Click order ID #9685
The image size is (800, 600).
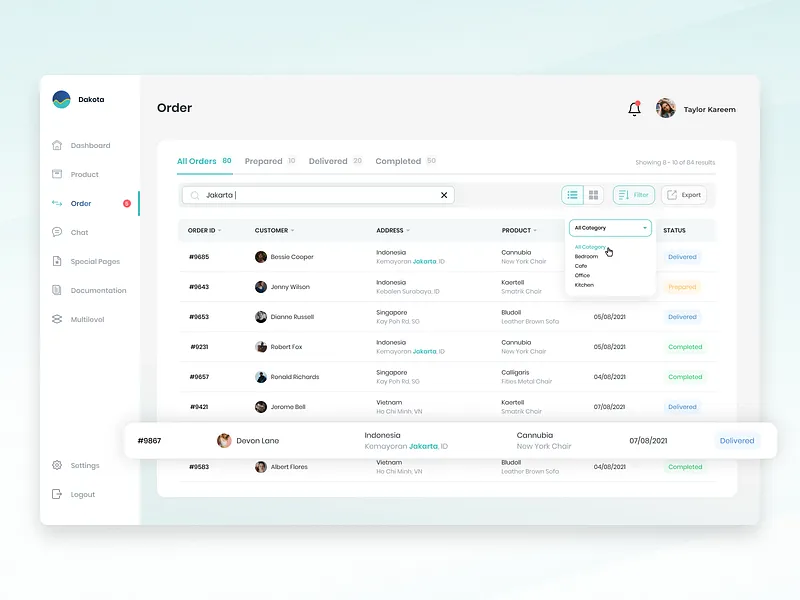tap(199, 257)
